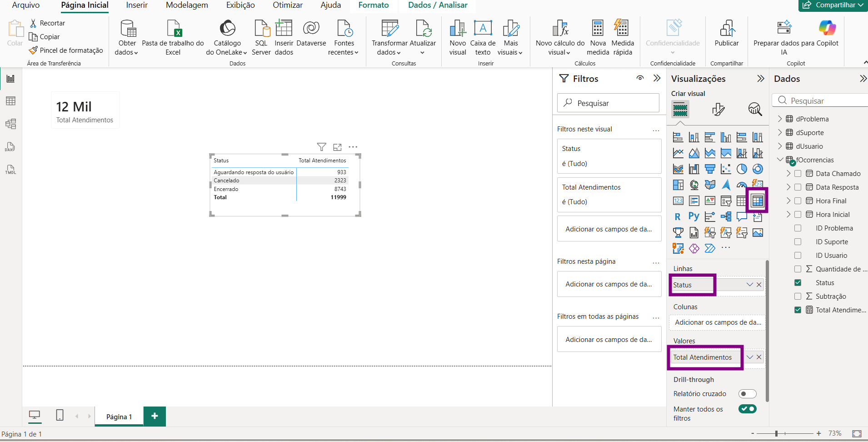Toggle Relatório cruzado switch on
Viewport: 868px width, 442px height.
pos(748,394)
